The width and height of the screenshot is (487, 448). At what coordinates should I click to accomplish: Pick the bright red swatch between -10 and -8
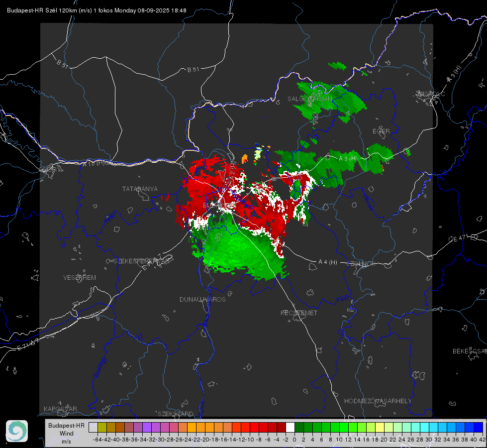(254, 427)
